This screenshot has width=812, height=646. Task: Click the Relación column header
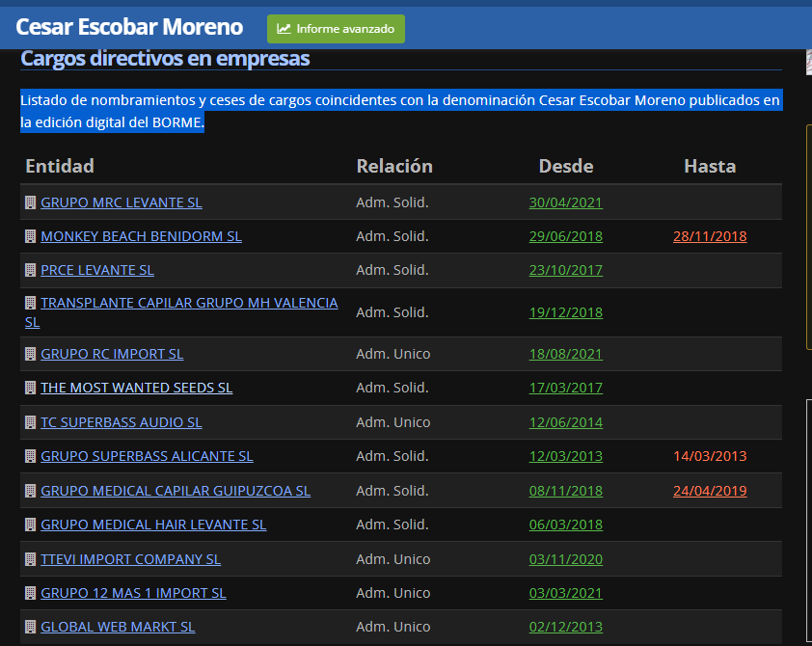point(394,166)
